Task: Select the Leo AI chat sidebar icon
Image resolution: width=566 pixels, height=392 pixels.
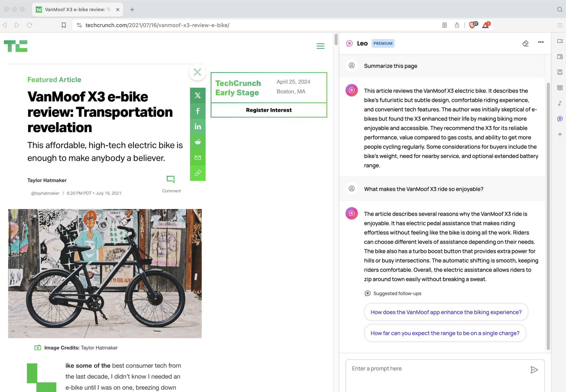Action: pyautogui.click(x=560, y=119)
